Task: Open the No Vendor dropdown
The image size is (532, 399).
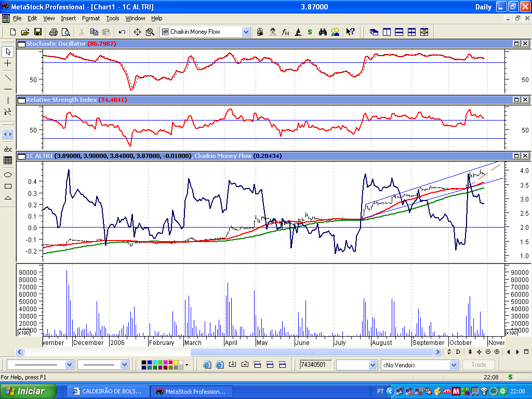Action: tap(454, 365)
